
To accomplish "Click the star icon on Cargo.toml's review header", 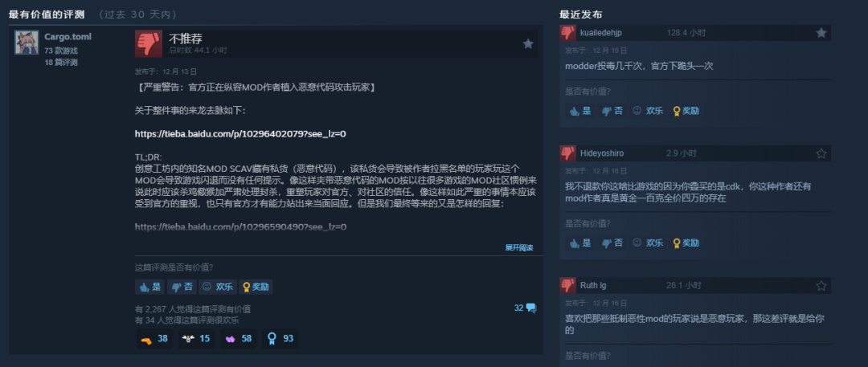I will click(x=528, y=43).
